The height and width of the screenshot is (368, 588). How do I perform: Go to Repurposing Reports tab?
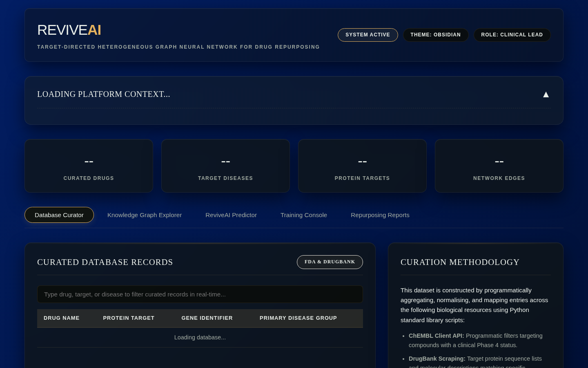click(x=380, y=215)
